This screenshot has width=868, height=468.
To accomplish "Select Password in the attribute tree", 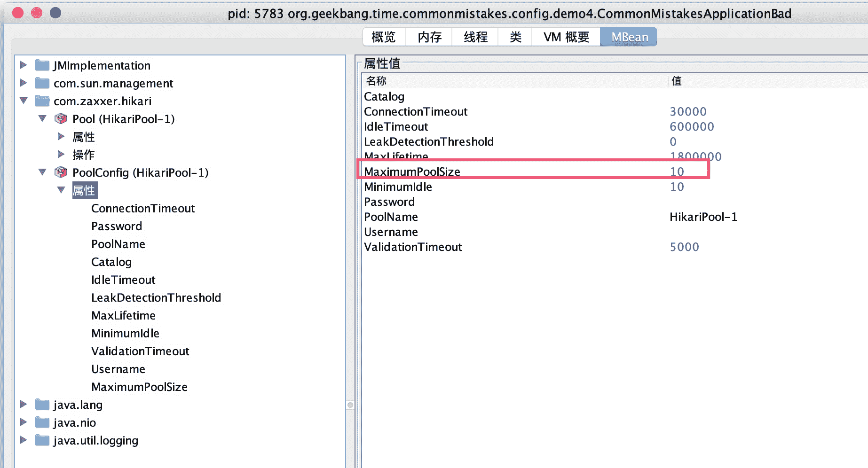I will click(x=117, y=226).
